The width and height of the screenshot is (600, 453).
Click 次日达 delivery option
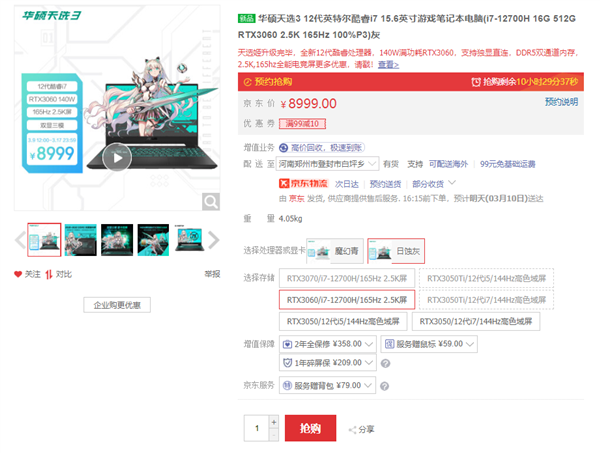pyautogui.click(x=347, y=184)
